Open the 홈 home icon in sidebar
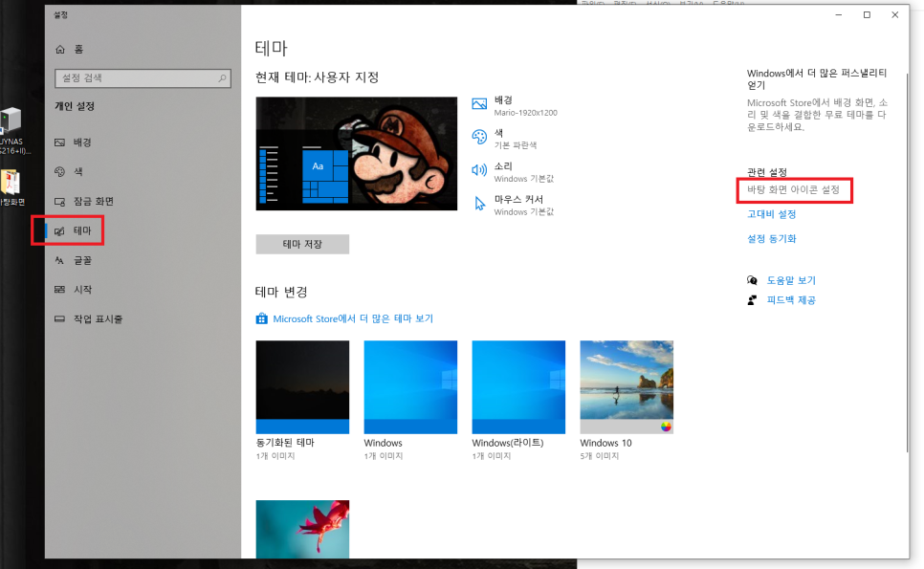Image resolution: width=924 pixels, height=569 pixels. (x=60, y=50)
